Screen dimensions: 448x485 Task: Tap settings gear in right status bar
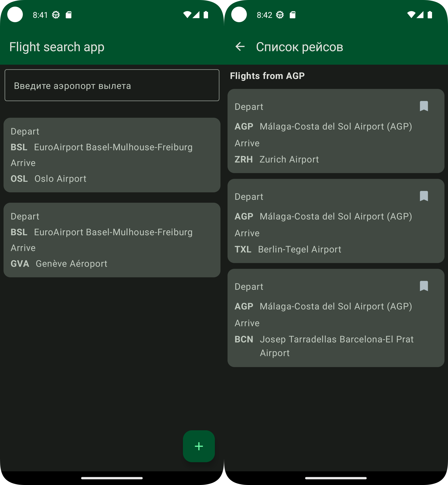click(x=280, y=15)
